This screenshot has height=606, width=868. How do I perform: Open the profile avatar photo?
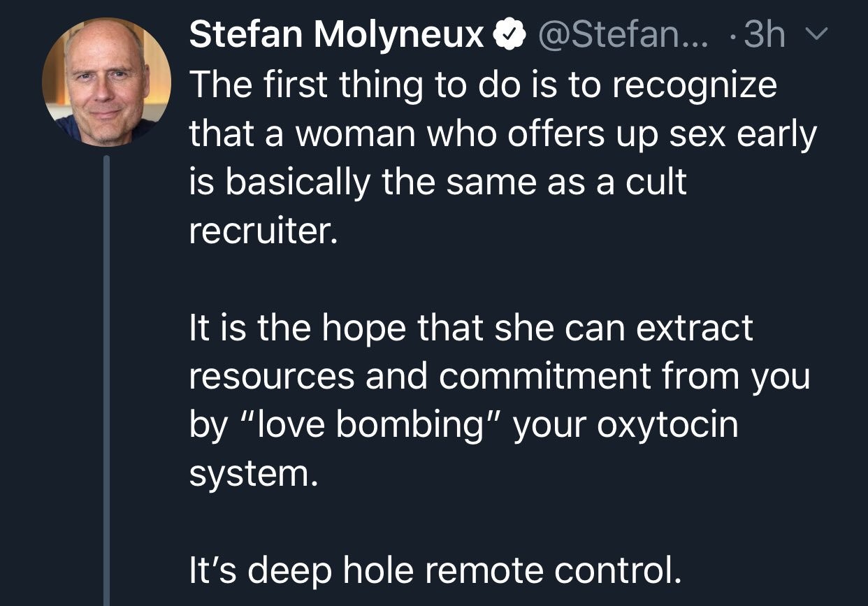[x=106, y=82]
